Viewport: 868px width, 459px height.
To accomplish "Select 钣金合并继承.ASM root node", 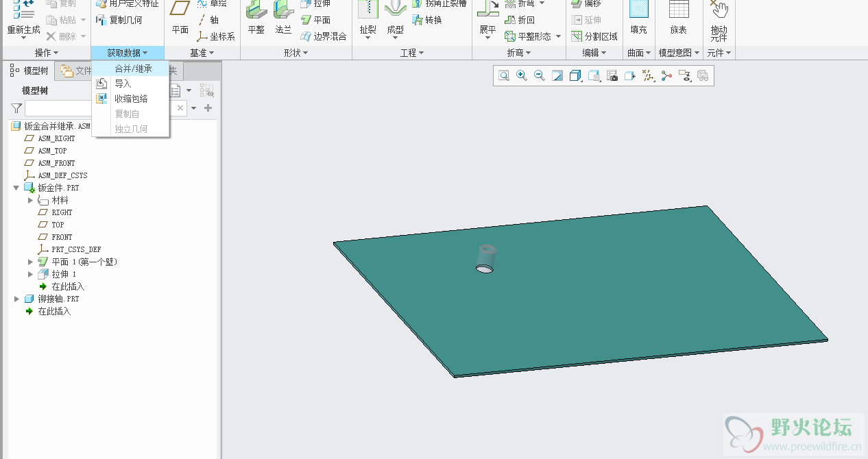I will [x=57, y=126].
